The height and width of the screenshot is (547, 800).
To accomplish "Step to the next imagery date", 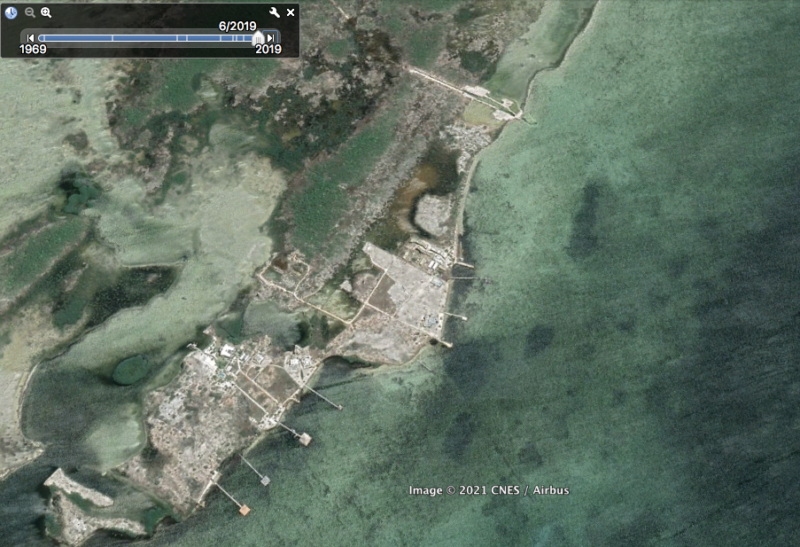I will 271,38.
